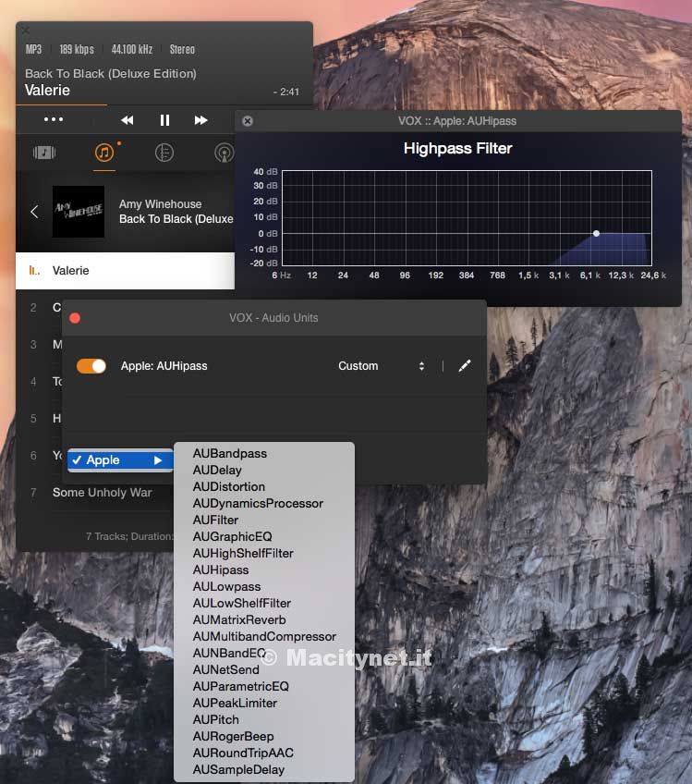Click the Amy Winehouse album artwork
The height and width of the screenshot is (784, 692).
79,212
